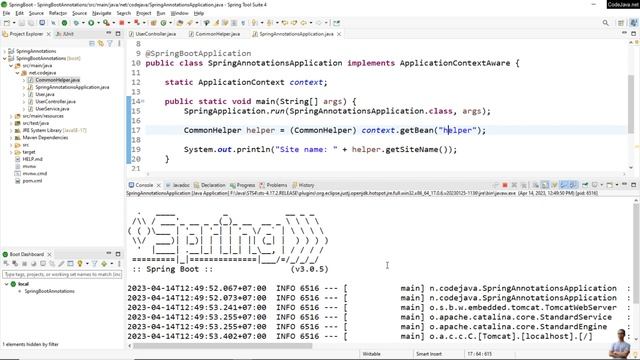Click the editor vertical scrollbar

631,104
